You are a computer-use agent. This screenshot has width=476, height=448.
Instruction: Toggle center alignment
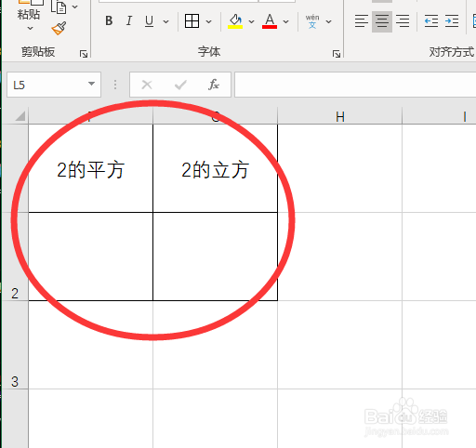pos(382,21)
